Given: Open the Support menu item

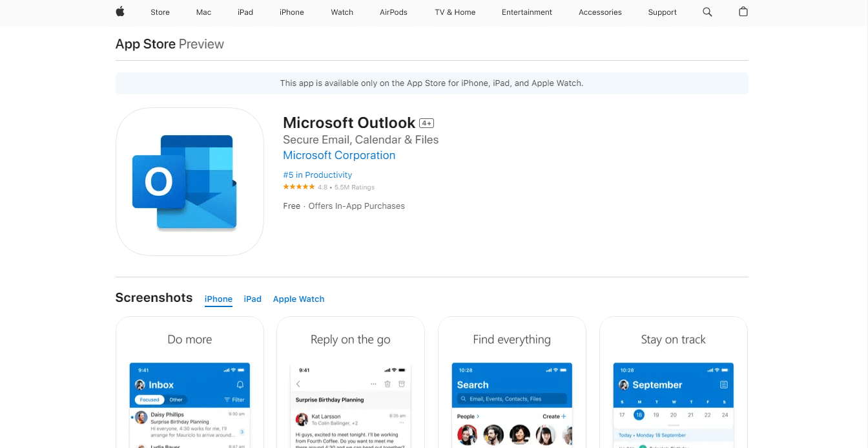Looking at the screenshot, I should [663, 12].
